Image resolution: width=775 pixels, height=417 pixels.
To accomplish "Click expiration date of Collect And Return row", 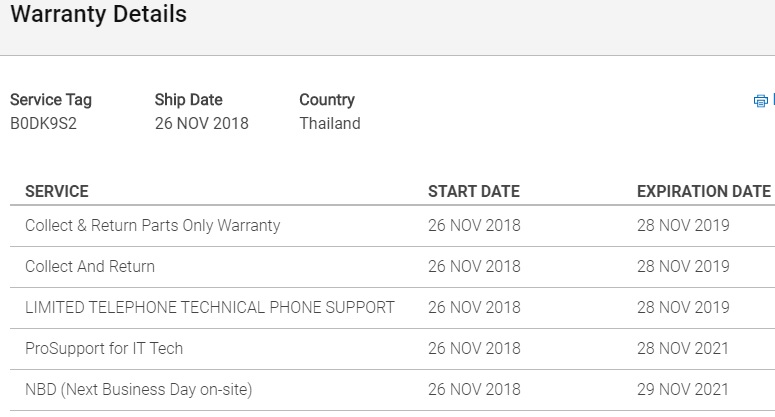I will 683,266.
